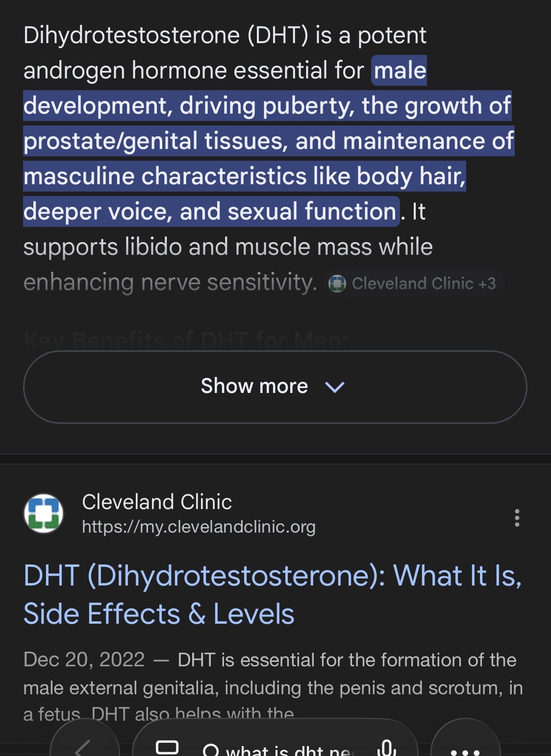551x756 pixels.
Task: Tap the my.clevelandclinic.org URL
Action: (199, 527)
